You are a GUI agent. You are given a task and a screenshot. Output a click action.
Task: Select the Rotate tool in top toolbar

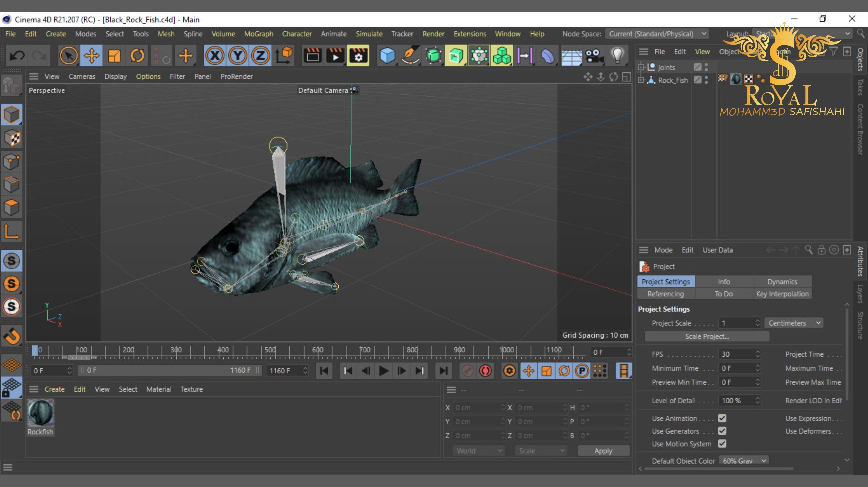tap(137, 56)
